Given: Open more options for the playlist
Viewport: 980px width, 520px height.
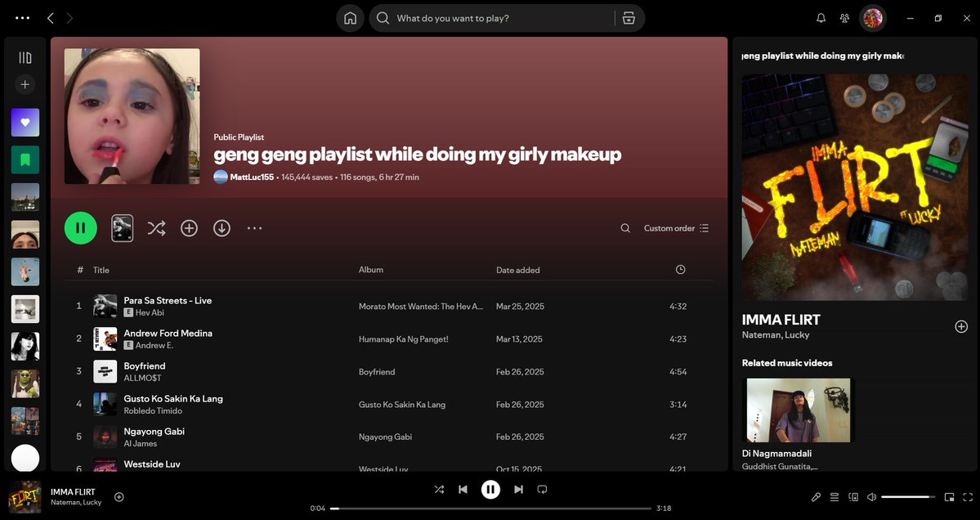Looking at the screenshot, I should [x=254, y=228].
